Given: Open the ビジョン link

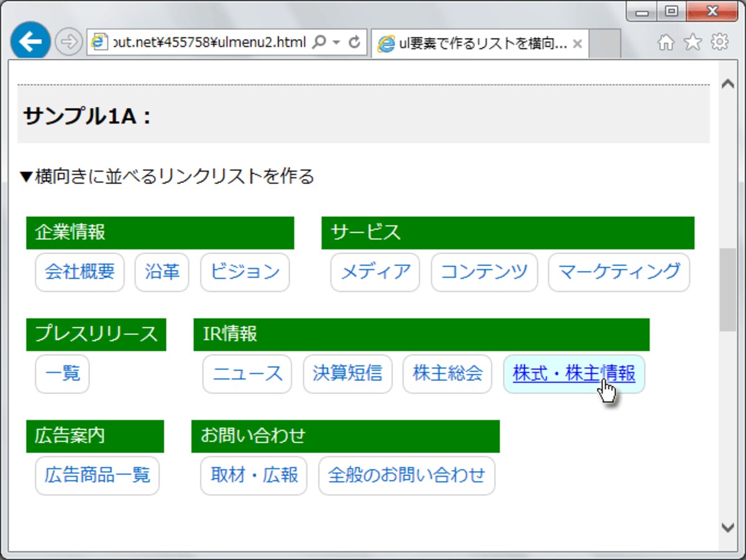Looking at the screenshot, I should pyautogui.click(x=245, y=272).
